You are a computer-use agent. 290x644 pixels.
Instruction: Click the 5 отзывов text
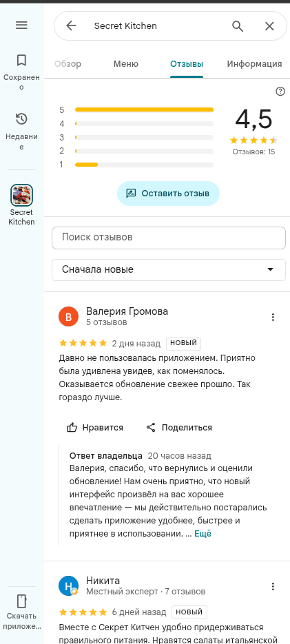[x=106, y=322]
